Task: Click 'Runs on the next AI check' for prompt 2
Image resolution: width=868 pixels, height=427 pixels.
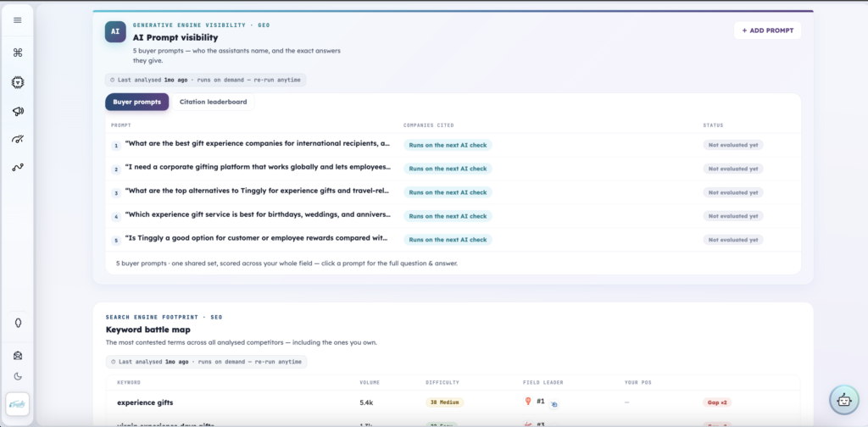Action: coord(448,169)
